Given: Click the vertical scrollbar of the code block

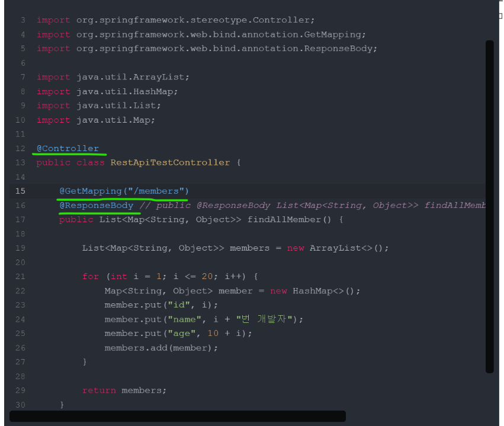Looking at the screenshot, I should 490,206.
